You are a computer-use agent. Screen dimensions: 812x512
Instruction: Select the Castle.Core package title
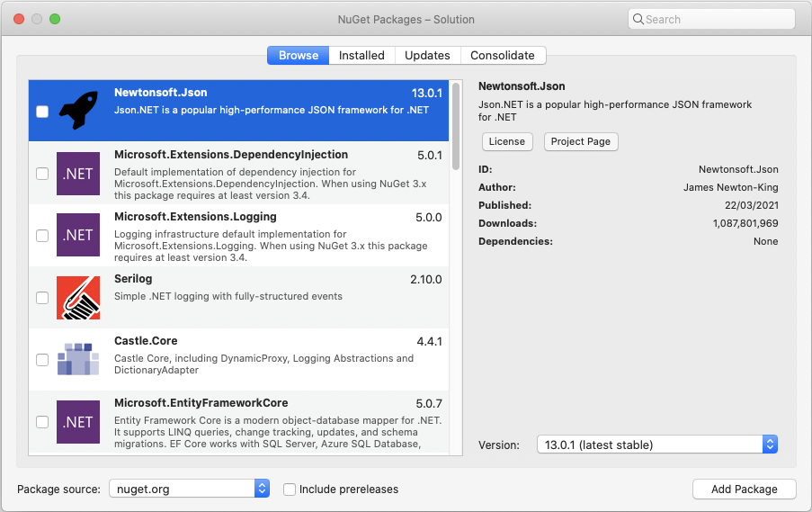click(146, 341)
